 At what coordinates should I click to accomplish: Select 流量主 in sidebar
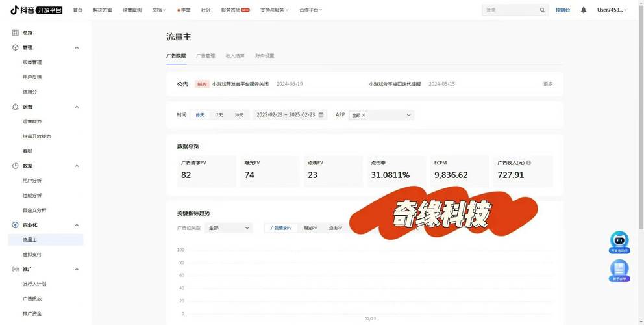[45, 240]
